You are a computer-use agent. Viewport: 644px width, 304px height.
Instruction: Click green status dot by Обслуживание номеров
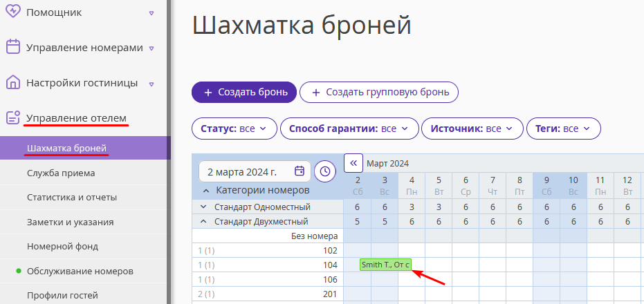(18, 271)
